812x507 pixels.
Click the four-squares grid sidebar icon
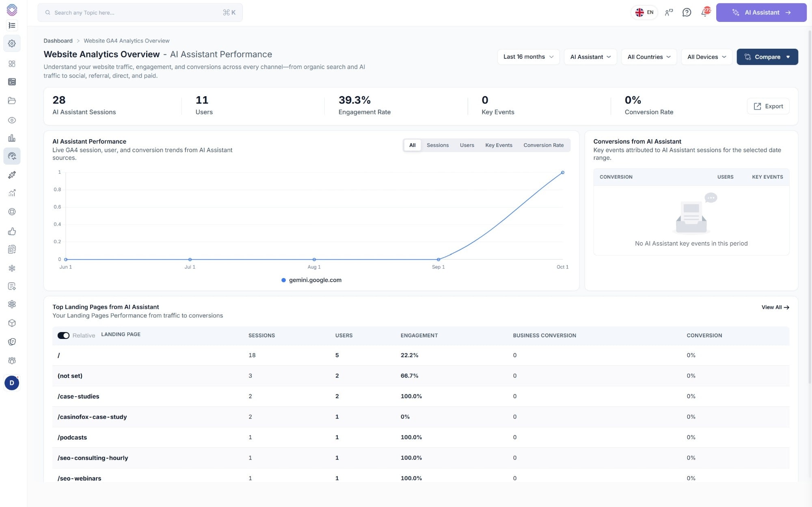coord(12,64)
